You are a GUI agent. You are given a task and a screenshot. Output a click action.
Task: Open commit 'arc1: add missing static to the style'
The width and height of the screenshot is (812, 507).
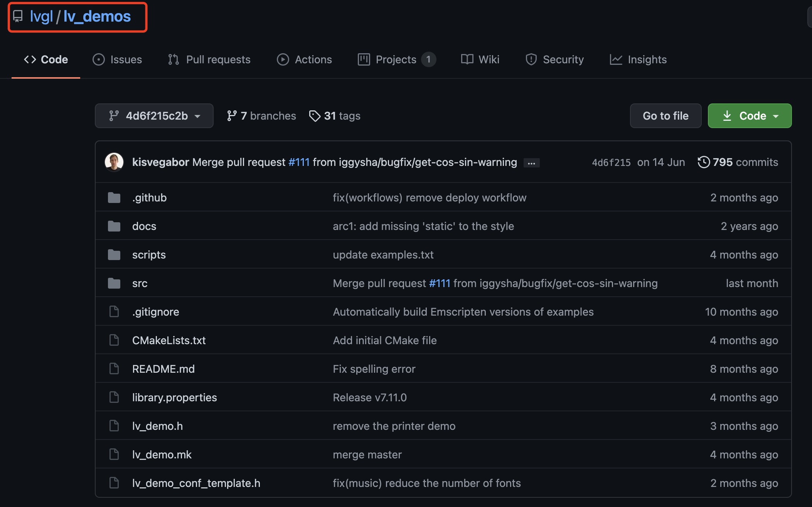423,226
